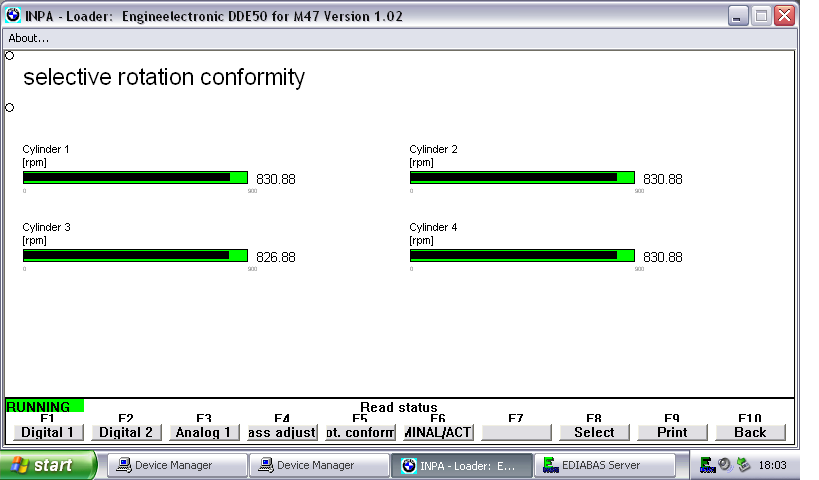Click the Cylinder 2 rpm bar
The image size is (819, 480).
pos(522,178)
